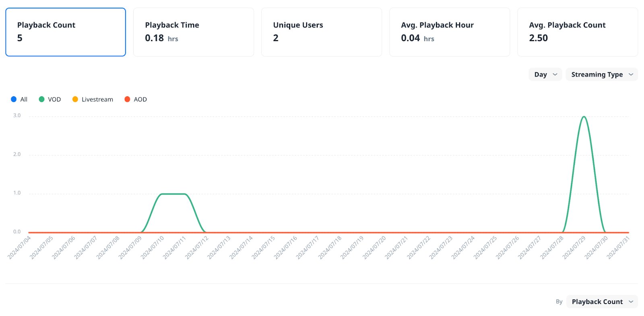Hide the VOD series via legend label
The image size is (644, 316).
54,99
